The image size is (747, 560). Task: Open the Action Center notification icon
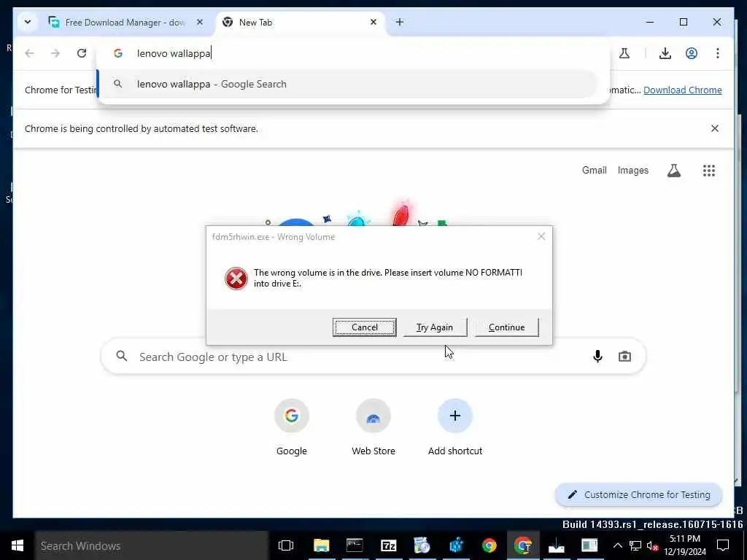(x=723, y=545)
